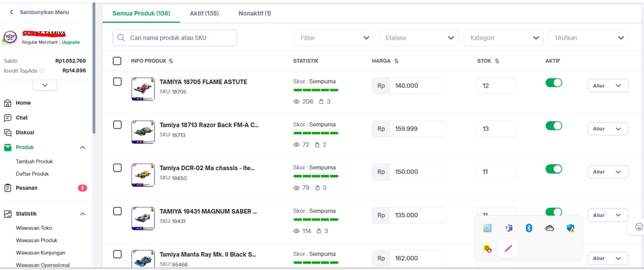The image size is (644, 270).
Task: Click the OneDrive cloud tray icon
Action: point(549,228)
